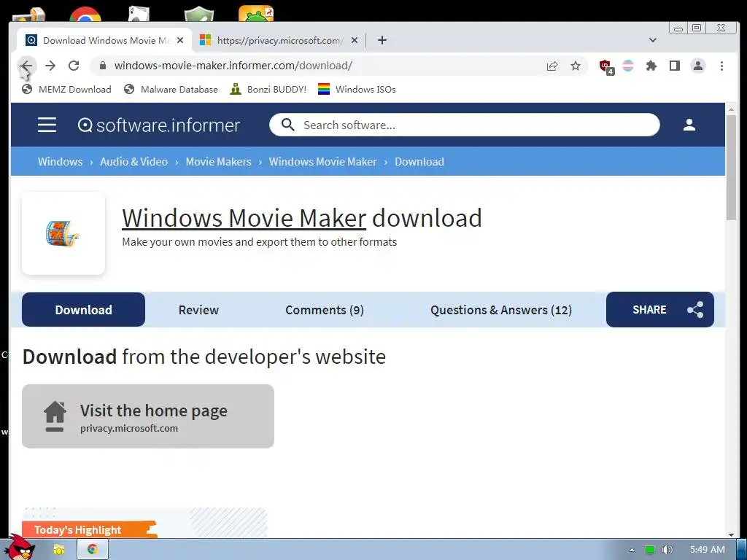This screenshot has width=747, height=560.
Task: Select the Download tab on page
Action: (83, 309)
